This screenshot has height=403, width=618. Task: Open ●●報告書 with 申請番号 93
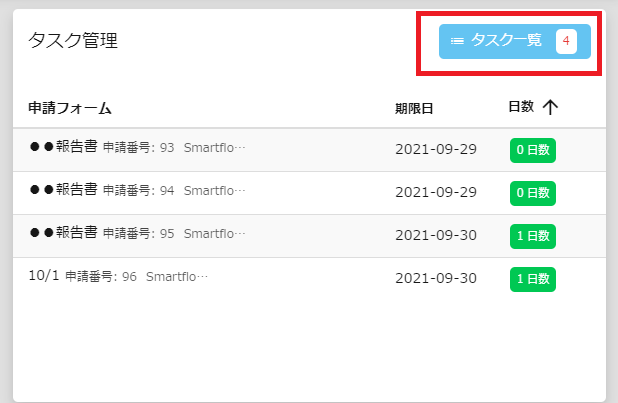click(309, 149)
